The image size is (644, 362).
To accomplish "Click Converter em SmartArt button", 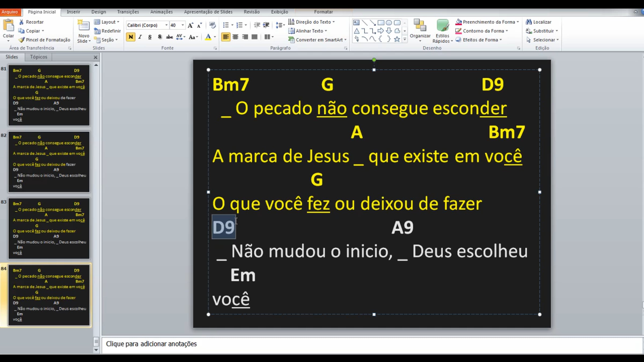I will click(x=317, y=40).
